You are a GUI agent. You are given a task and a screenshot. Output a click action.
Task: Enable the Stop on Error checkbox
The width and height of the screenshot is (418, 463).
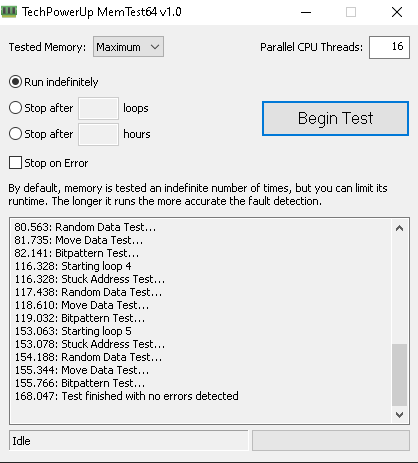(15, 163)
